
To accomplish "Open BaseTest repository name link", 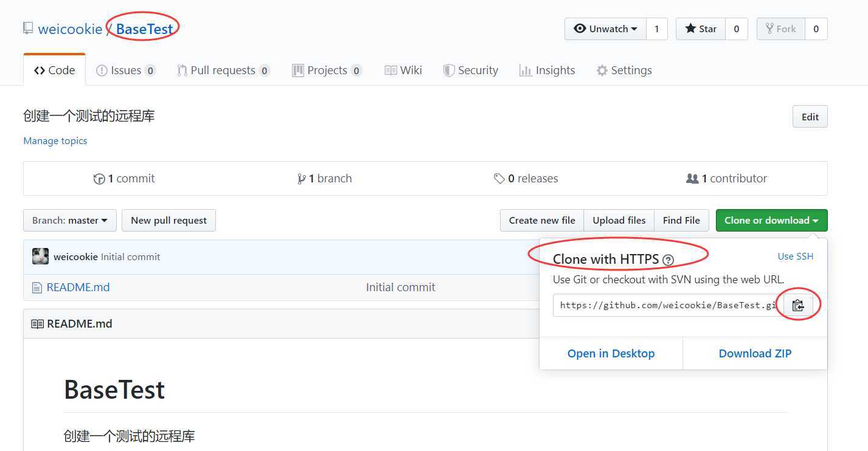I will (145, 29).
